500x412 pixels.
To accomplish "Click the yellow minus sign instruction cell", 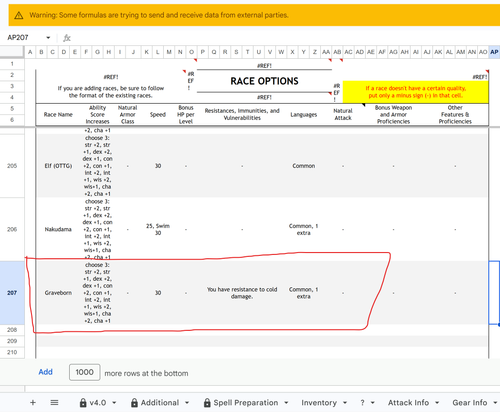I will (x=416, y=92).
